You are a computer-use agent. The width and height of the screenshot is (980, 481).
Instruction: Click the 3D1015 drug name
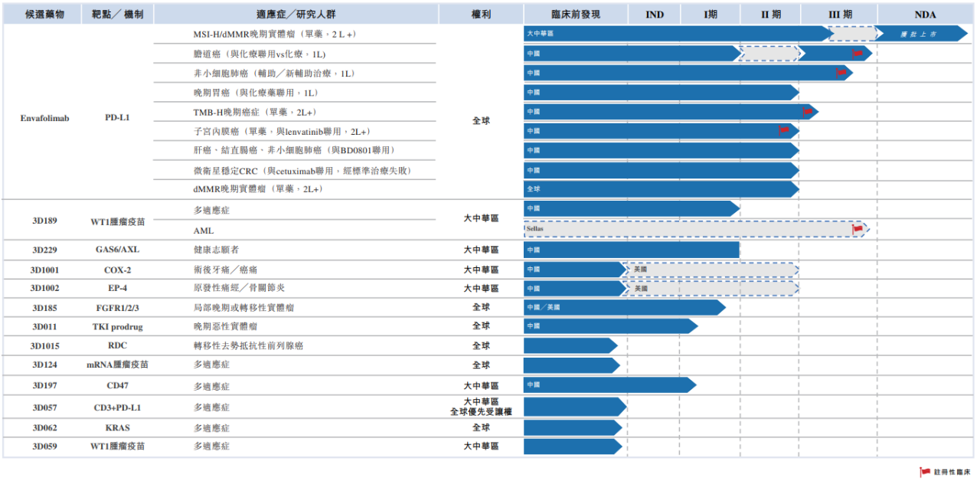point(44,345)
